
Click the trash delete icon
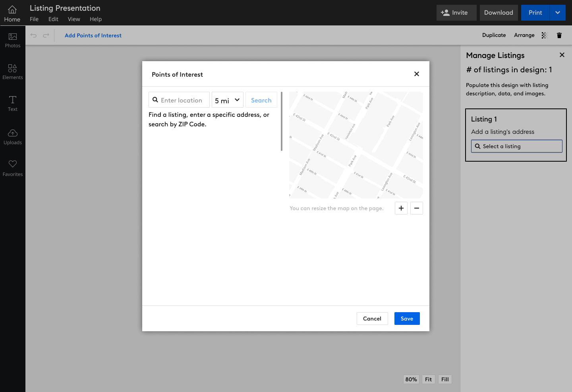(x=559, y=35)
